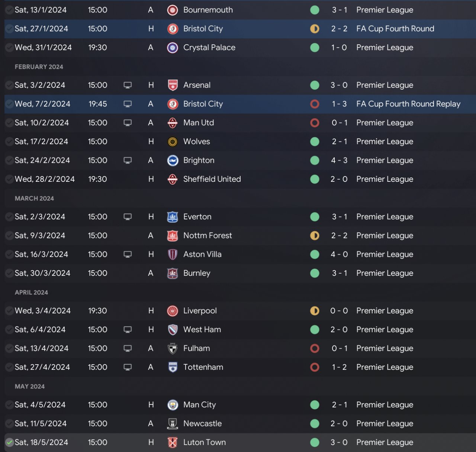
Task: Open the FA Cup Fourth Round Replay competition
Action: [408, 104]
